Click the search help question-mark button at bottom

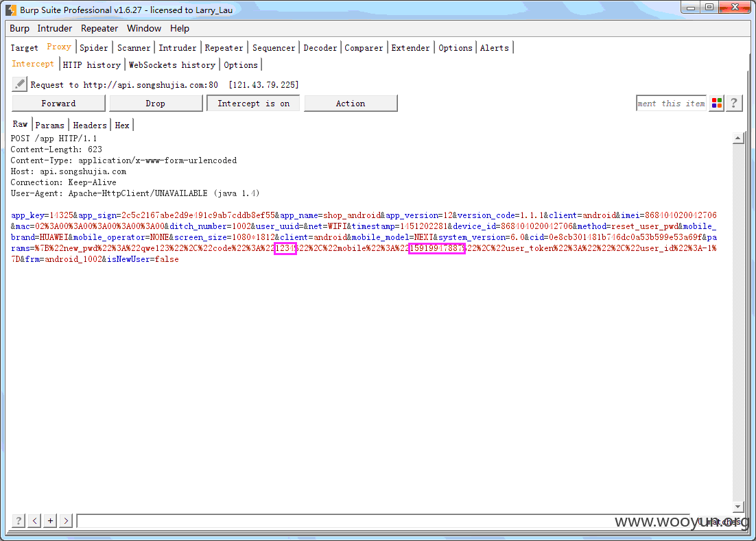19,520
